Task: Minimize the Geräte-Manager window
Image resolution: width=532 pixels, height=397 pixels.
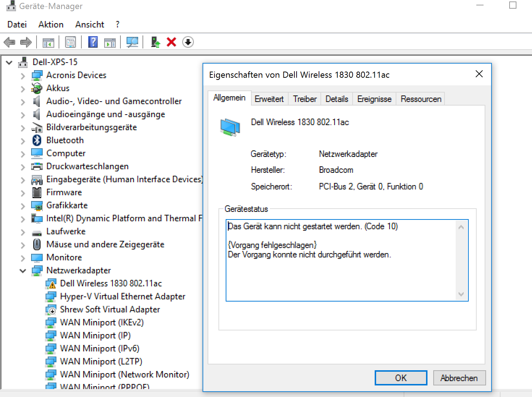Action: coord(480,5)
